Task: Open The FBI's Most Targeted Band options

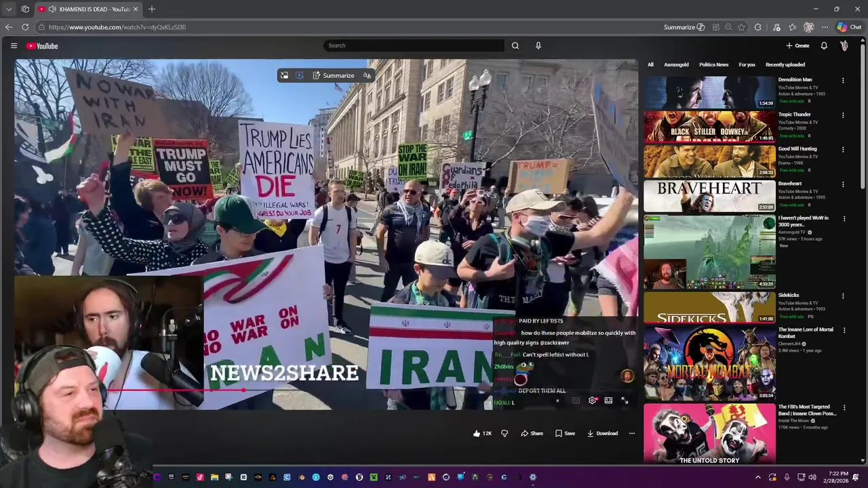Action: click(844, 407)
